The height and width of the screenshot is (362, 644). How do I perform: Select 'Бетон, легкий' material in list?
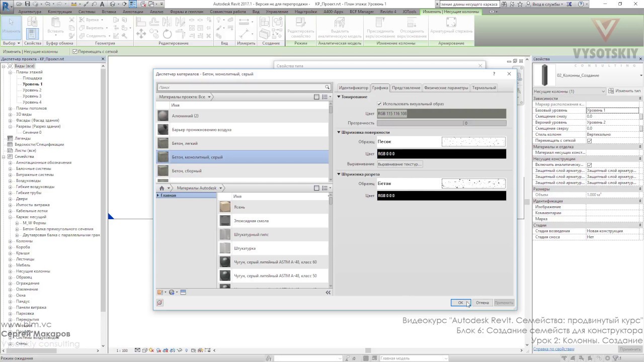[x=242, y=143]
